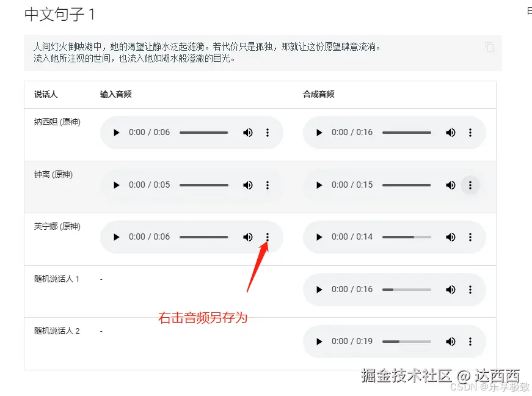This screenshot has height=396, width=532.
Task: Click the volume icon on 芙宁娜's input audio
Action: point(248,237)
